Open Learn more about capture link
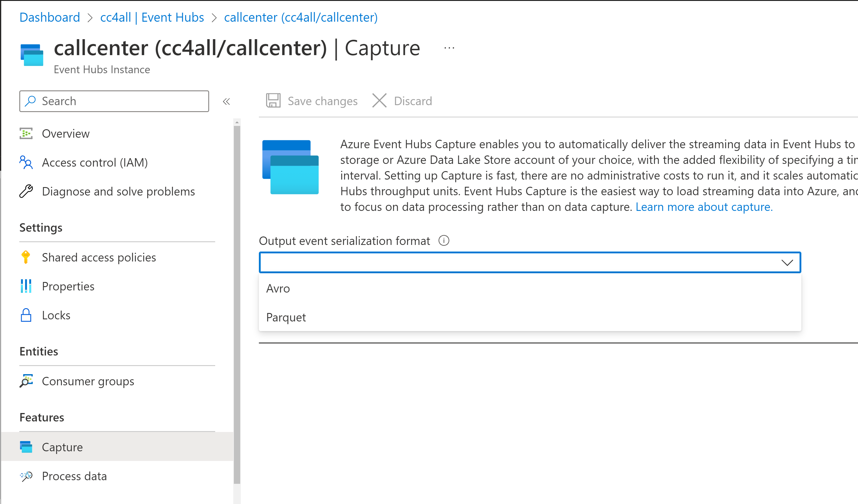The image size is (858, 504). click(704, 207)
